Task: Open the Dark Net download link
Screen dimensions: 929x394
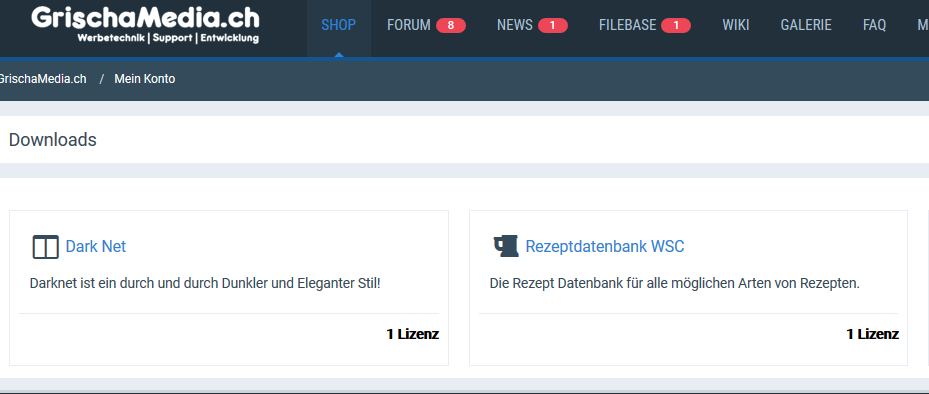Action: [x=96, y=246]
